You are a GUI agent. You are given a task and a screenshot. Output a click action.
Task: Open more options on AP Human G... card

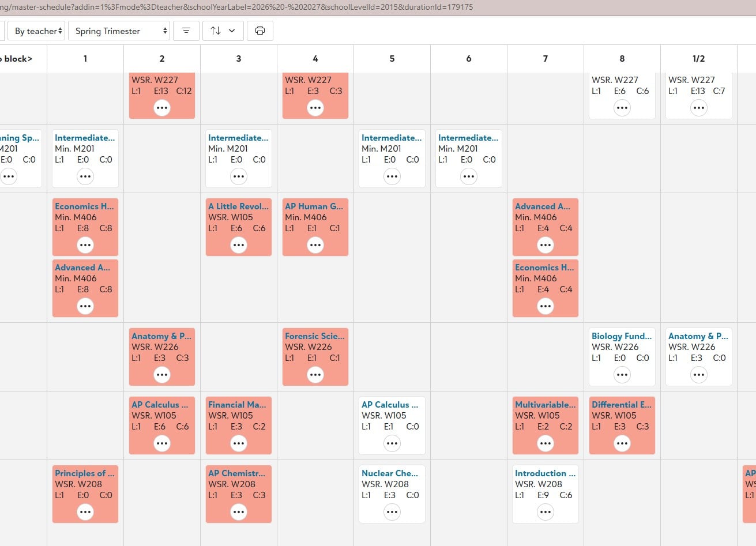315,245
